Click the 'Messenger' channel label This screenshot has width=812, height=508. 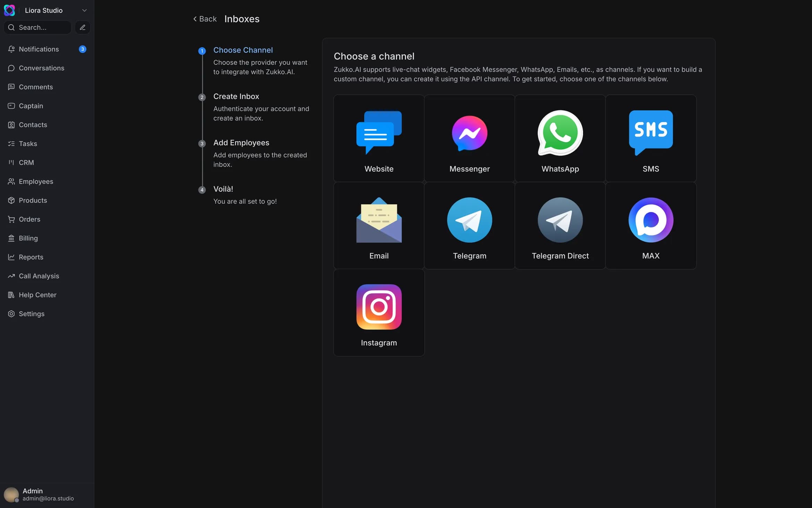pos(470,169)
